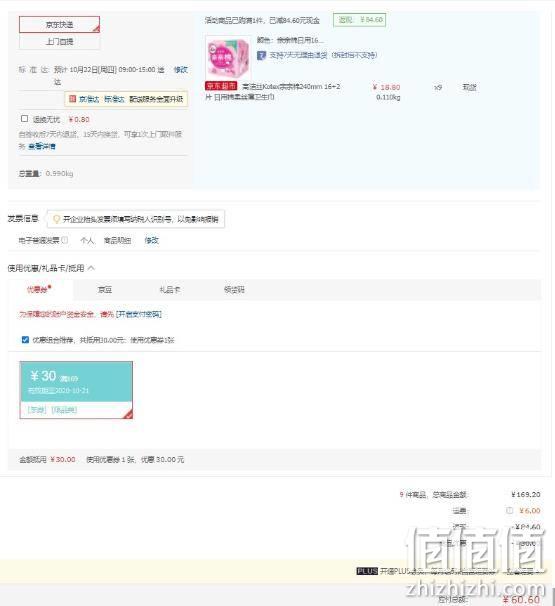This screenshot has height=606, width=555.
Task: Click the info icon next to 电子普通发票
Action: (65, 240)
